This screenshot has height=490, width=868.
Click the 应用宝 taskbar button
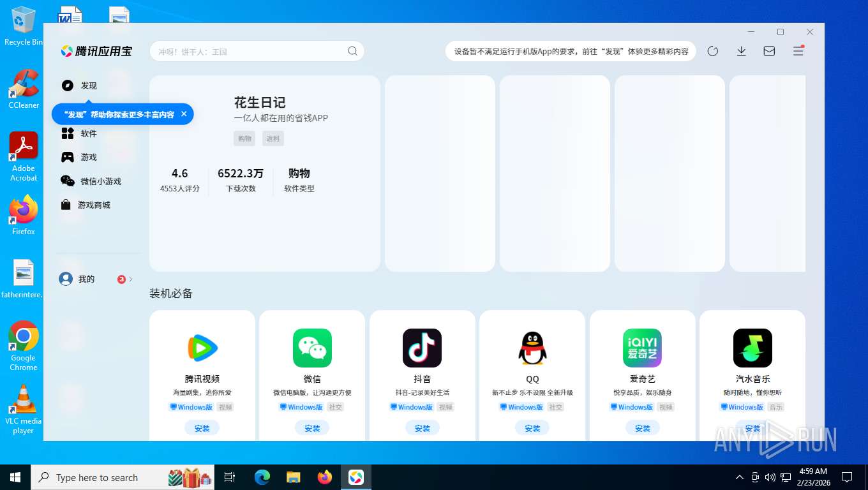click(x=356, y=477)
